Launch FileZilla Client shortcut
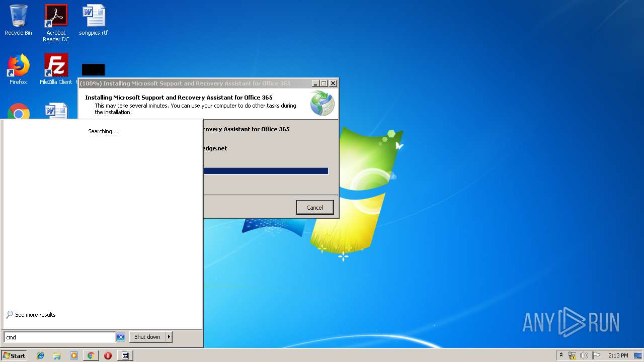The image size is (644, 362). coord(56,69)
